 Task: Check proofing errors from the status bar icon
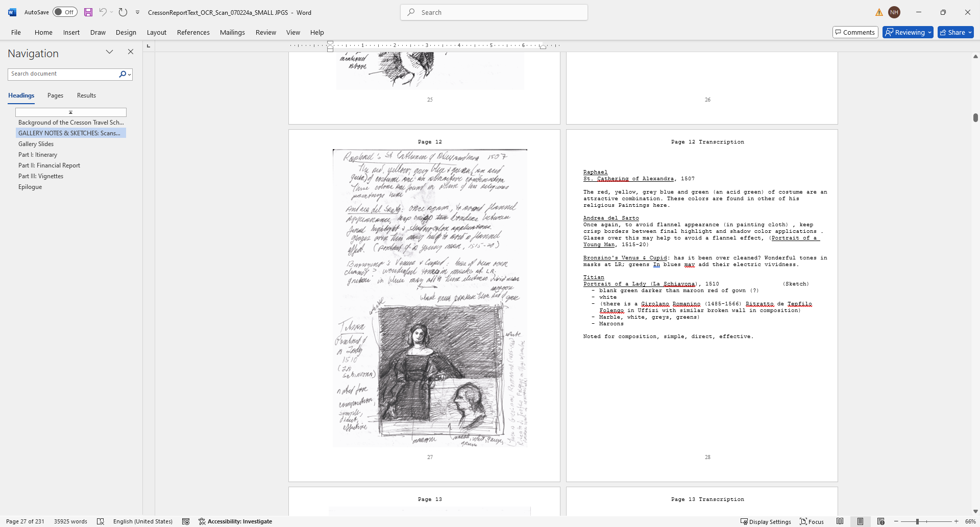101,521
